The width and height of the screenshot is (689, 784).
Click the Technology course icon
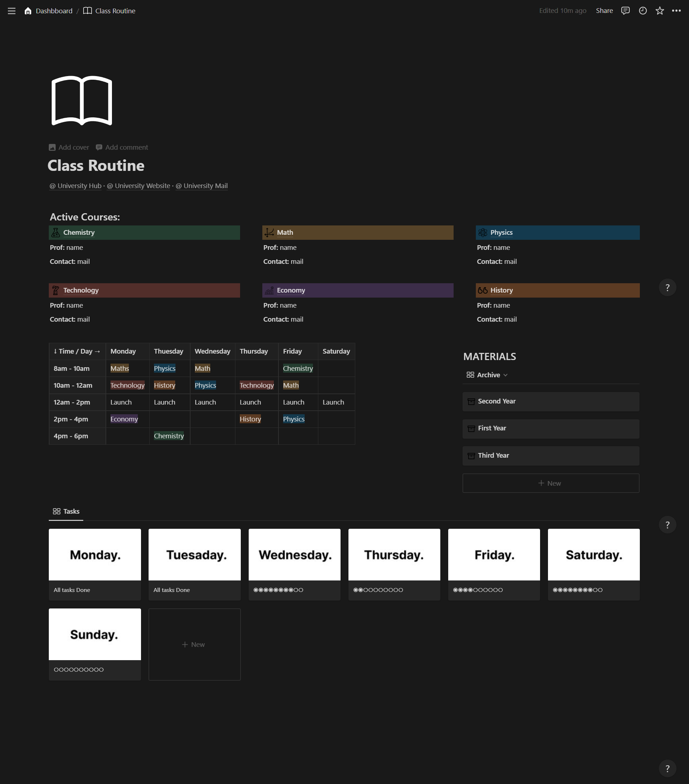click(x=56, y=290)
